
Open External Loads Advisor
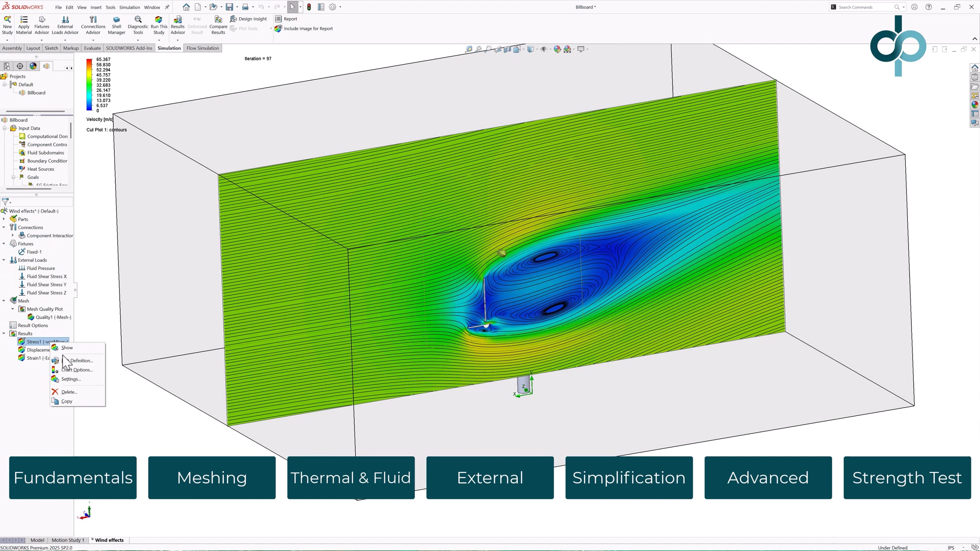click(65, 25)
